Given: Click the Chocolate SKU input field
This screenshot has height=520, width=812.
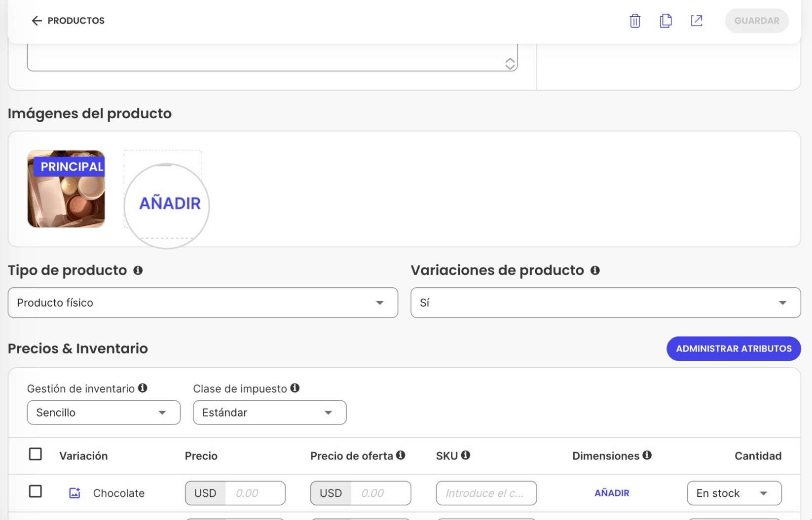Looking at the screenshot, I should tap(486, 493).
